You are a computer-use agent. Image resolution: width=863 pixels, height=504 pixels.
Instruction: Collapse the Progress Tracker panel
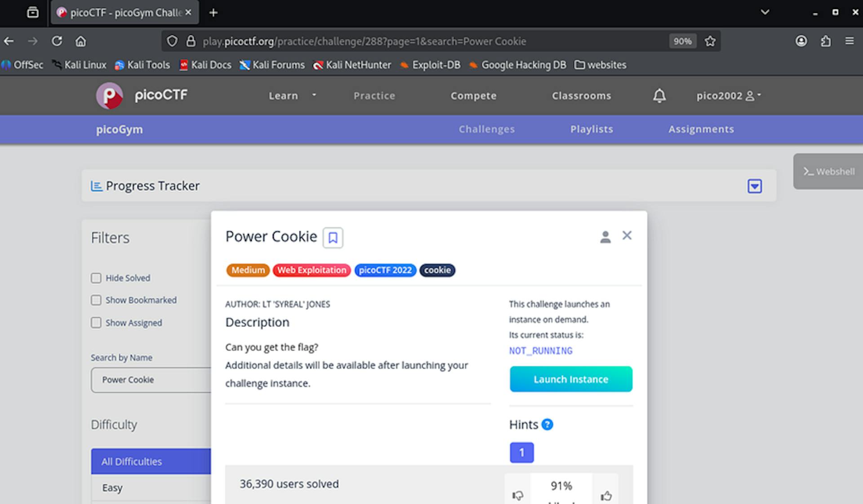754,186
